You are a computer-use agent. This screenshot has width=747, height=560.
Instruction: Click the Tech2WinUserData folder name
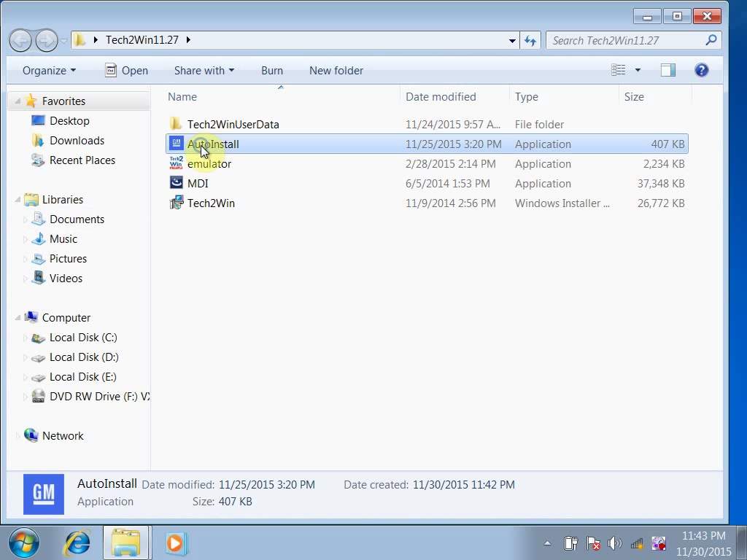pyautogui.click(x=233, y=124)
